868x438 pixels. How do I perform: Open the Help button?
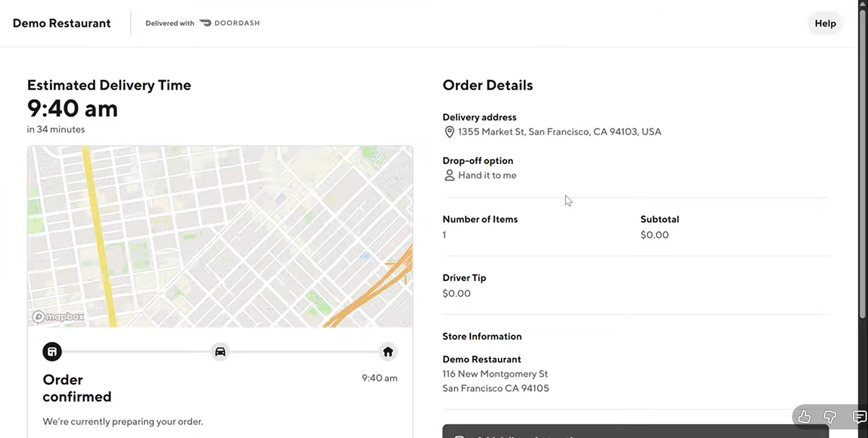[825, 24]
